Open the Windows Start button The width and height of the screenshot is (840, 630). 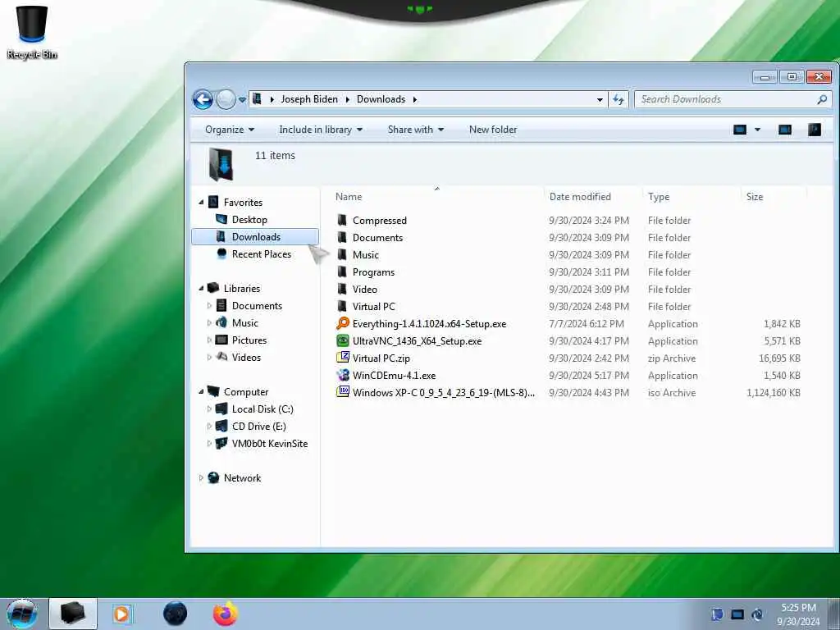[21, 614]
